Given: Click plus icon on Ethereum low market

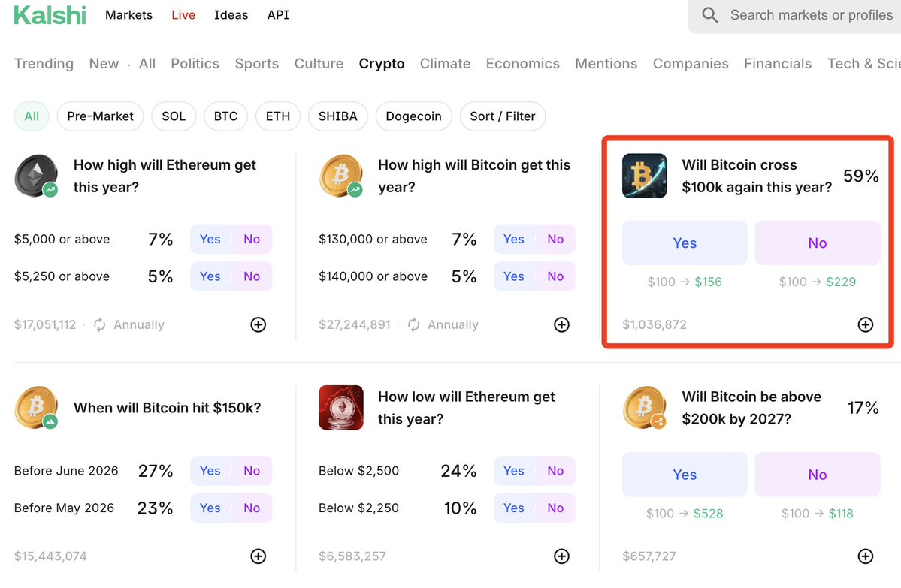Looking at the screenshot, I should [x=561, y=556].
